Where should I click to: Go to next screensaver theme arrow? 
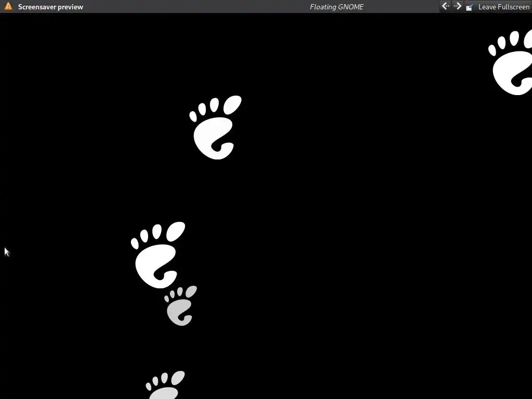[458, 6]
